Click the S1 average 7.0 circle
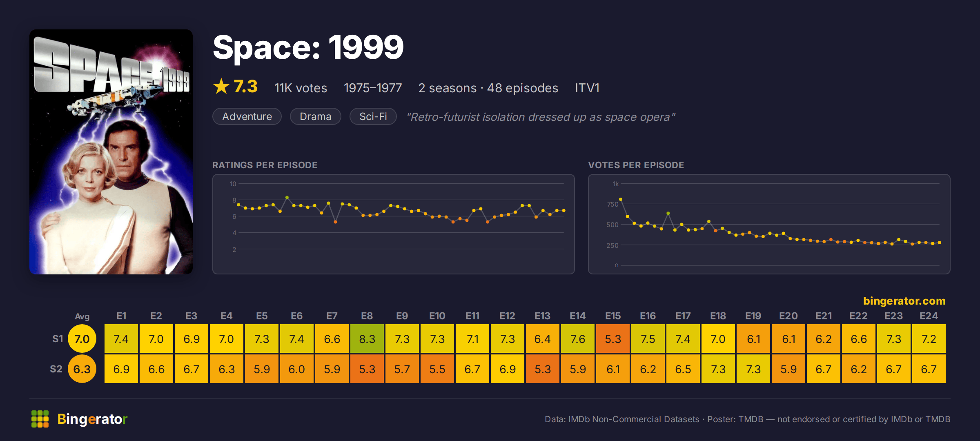Viewport: 980px width, 441px height. (82, 339)
